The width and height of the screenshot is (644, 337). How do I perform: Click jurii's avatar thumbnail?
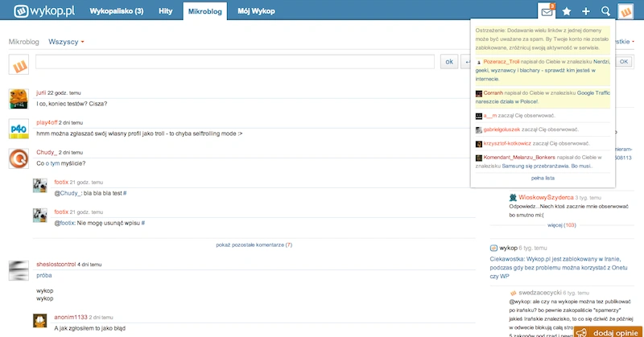click(19, 99)
